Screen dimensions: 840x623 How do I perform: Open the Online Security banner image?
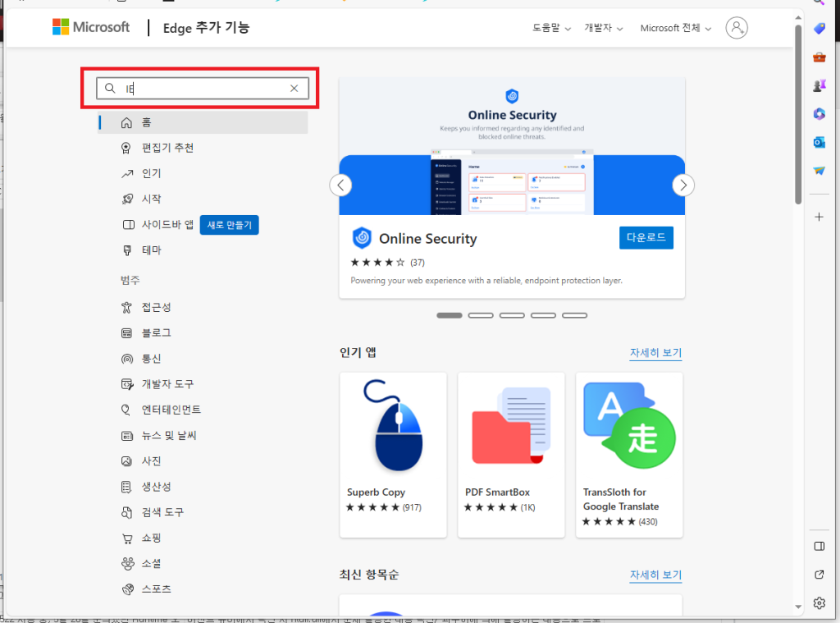[x=512, y=146]
